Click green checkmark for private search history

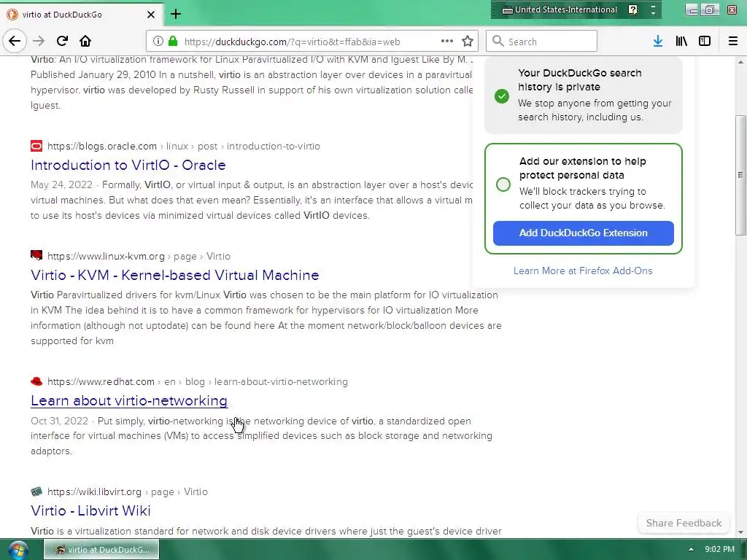[502, 96]
